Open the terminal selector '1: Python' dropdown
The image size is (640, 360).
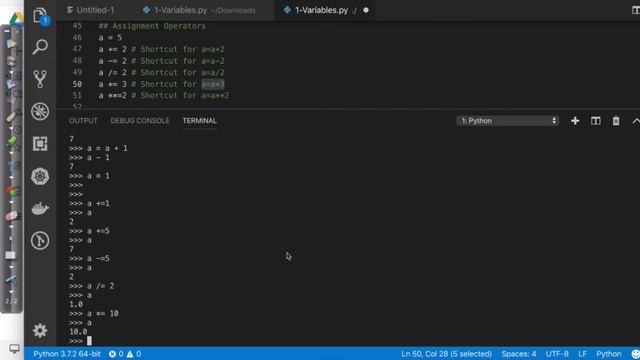[x=507, y=121]
